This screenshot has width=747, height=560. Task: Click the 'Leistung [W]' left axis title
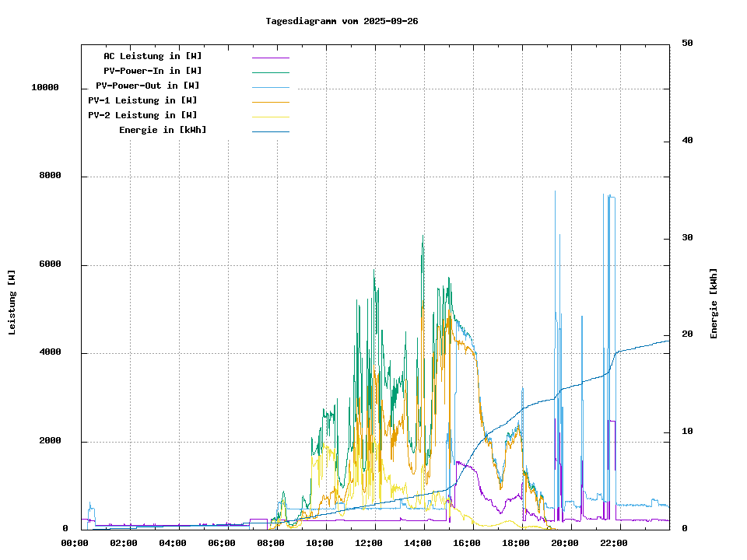12,303
